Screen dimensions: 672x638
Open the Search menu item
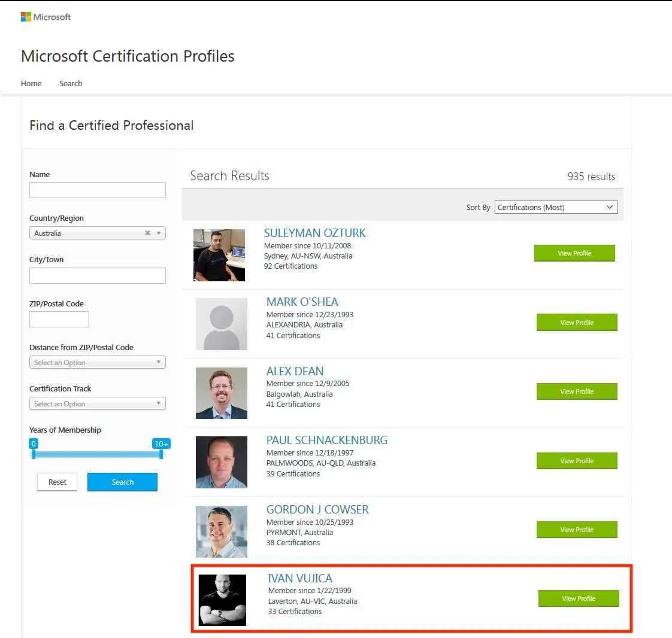(71, 84)
